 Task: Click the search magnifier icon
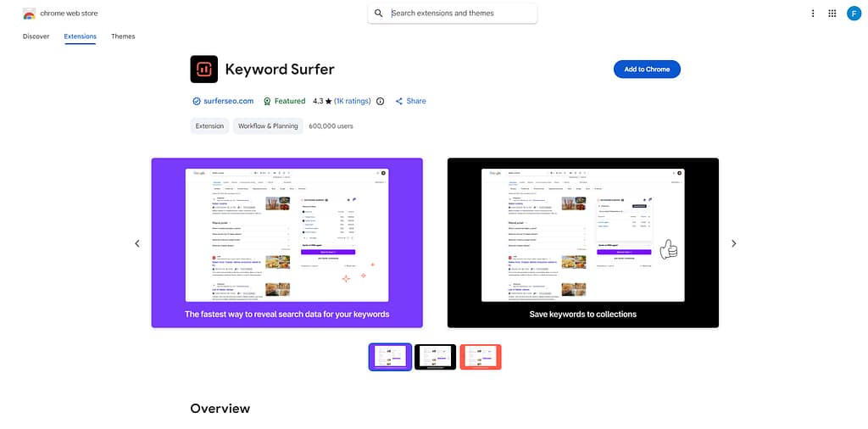tap(379, 14)
